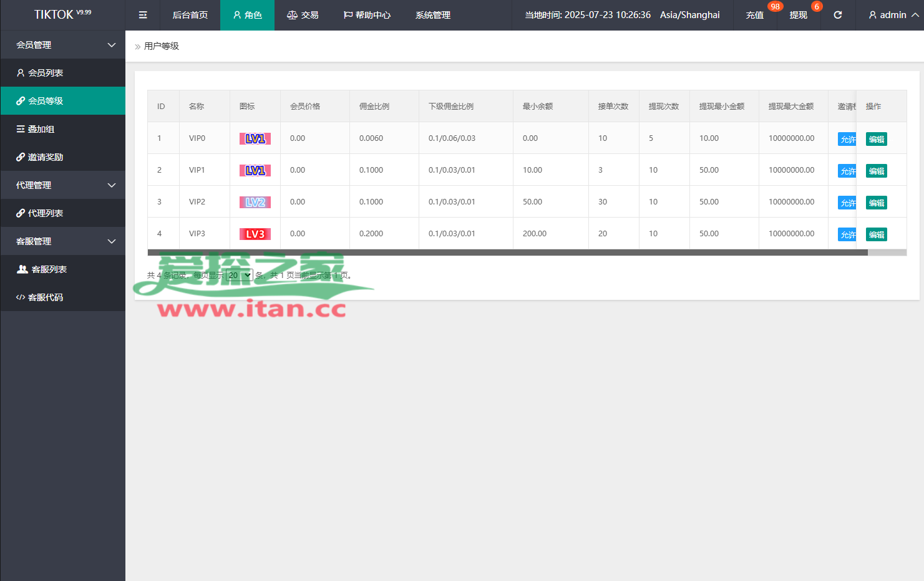Collapse the 会员管理 sidebar group
924x581 pixels.
(x=62, y=45)
